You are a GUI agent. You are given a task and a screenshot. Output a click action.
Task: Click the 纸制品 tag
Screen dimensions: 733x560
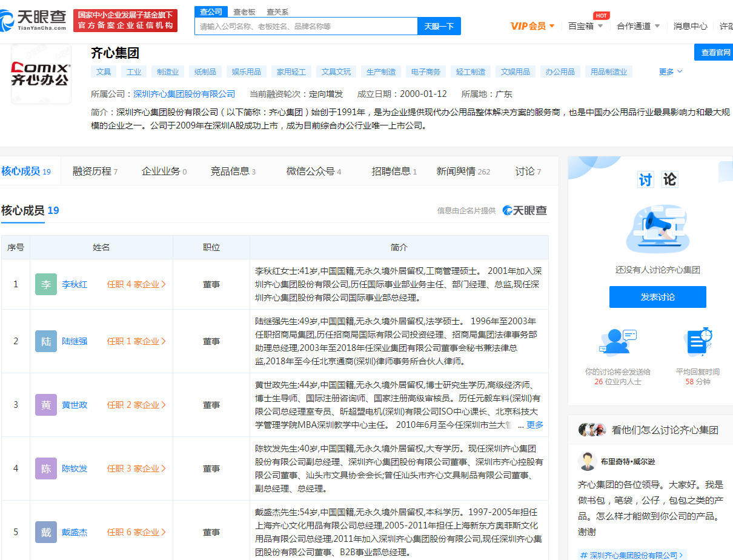[205, 72]
